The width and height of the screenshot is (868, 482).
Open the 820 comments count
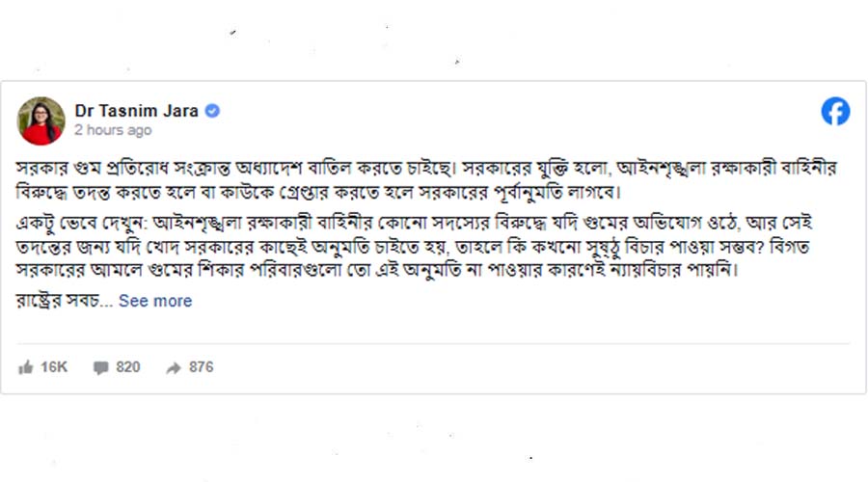point(128,367)
